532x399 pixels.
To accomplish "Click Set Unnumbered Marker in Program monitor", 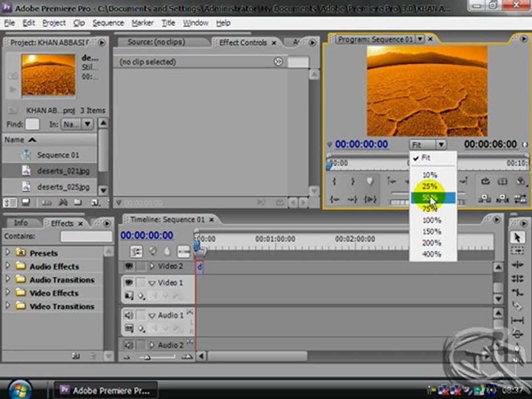I will pyautogui.click(x=370, y=182).
